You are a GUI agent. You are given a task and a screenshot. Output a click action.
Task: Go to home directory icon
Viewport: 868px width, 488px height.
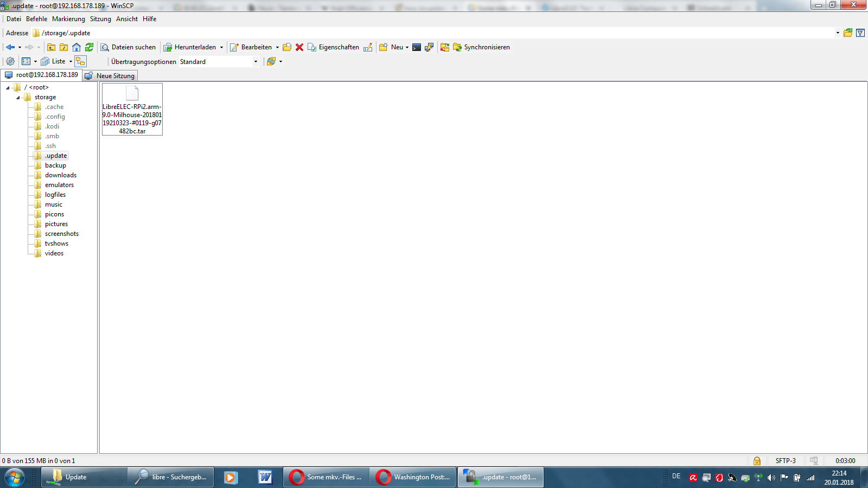point(76,47)
